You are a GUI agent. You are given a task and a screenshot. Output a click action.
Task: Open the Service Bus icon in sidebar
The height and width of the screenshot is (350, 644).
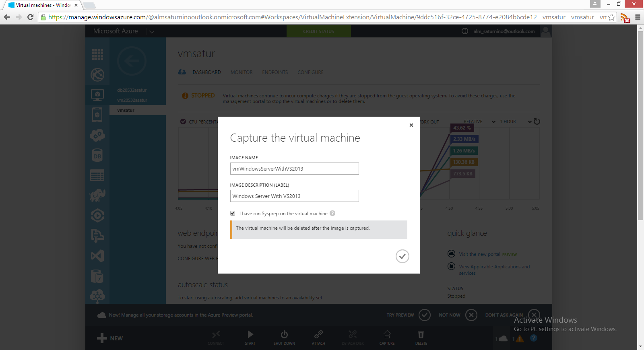97,236
